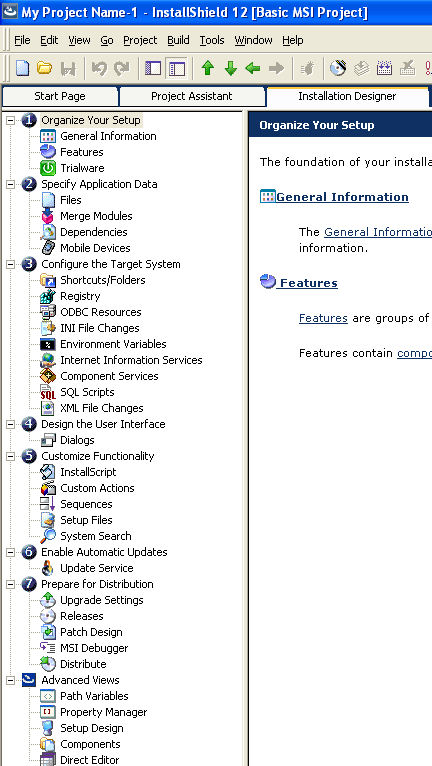432x766 pixels.
Task: Click the SQL Scripts icon in tree
Action: (48, 392)
